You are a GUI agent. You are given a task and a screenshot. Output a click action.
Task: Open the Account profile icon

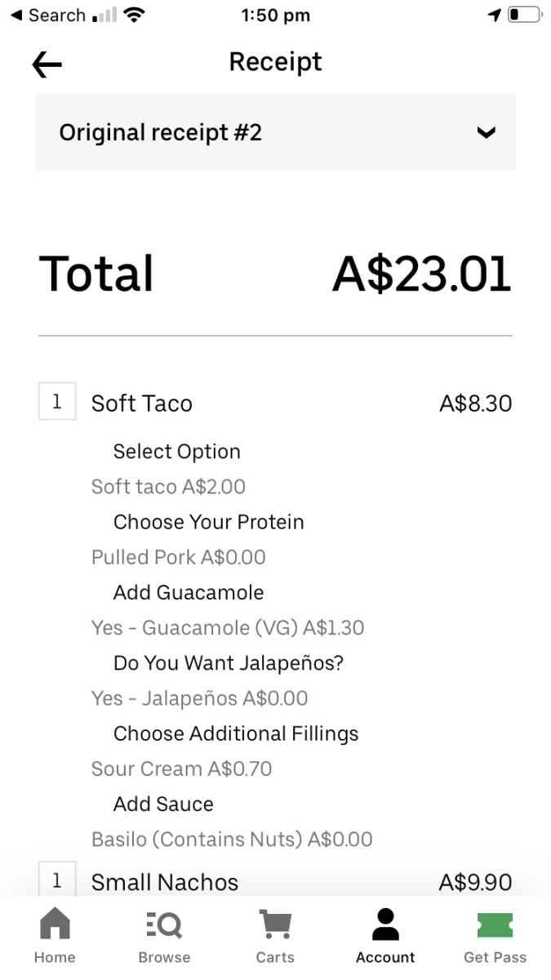(385, 925)
